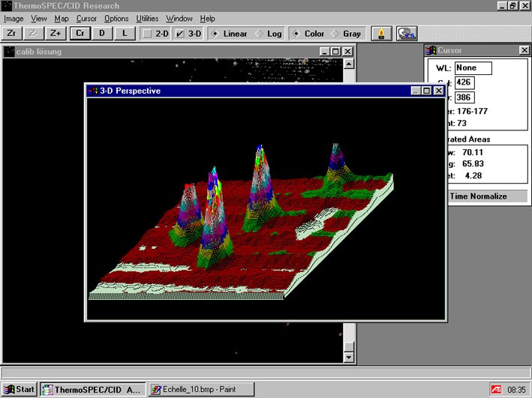The width and height of the screenshot is (532, 398).
Task: Activate the Cr cursor toolbar button
Action: click(x=80, y=34)
